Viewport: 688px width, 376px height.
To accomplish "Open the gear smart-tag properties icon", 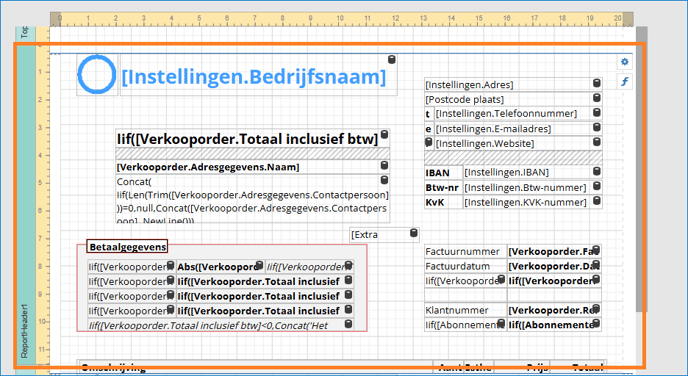I will [625, 62].
